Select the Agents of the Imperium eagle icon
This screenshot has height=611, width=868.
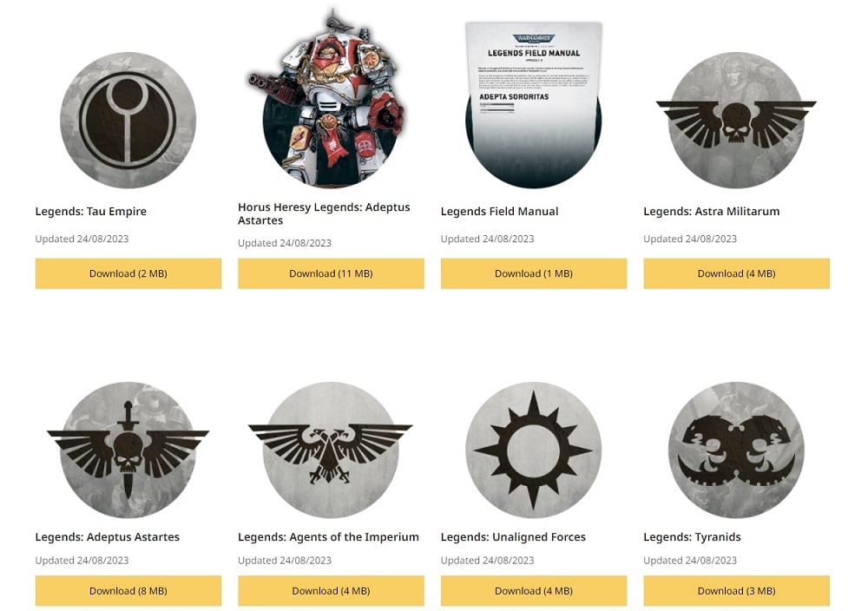point(331,450)
